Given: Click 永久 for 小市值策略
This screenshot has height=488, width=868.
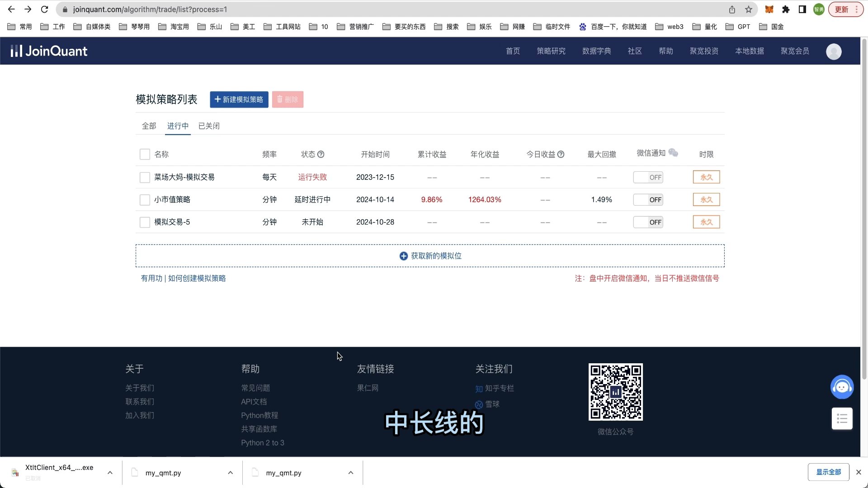Looking at the screenshot, I should tap(706, 200).
